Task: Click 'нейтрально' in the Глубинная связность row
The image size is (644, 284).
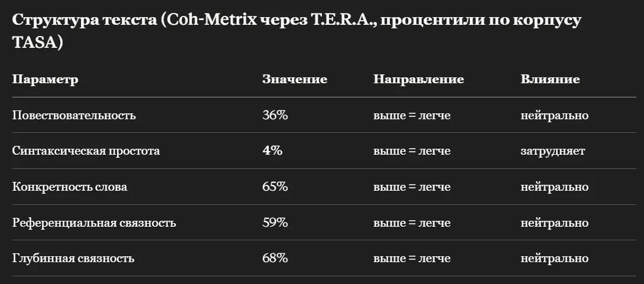Action: 554,259
